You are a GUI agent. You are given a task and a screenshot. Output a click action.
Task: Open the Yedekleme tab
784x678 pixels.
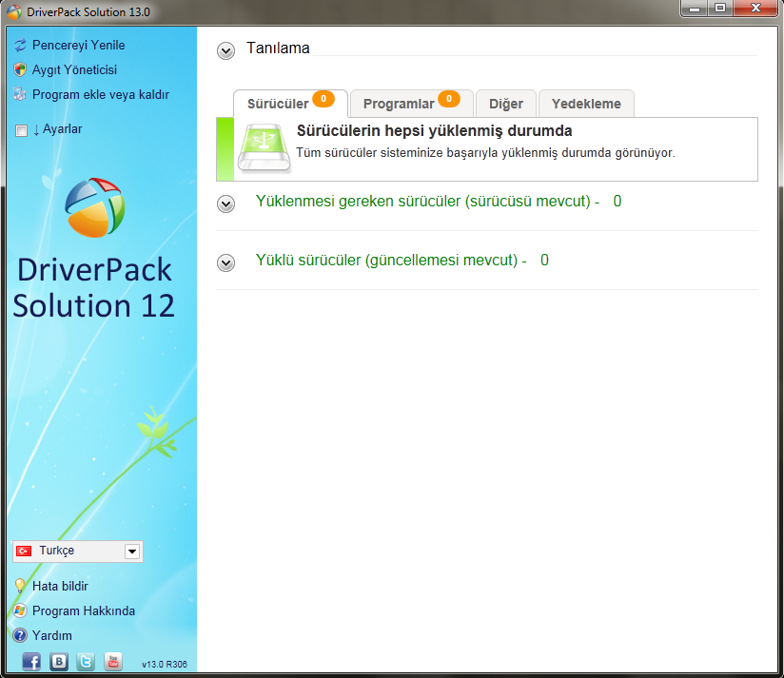[586, 104]
